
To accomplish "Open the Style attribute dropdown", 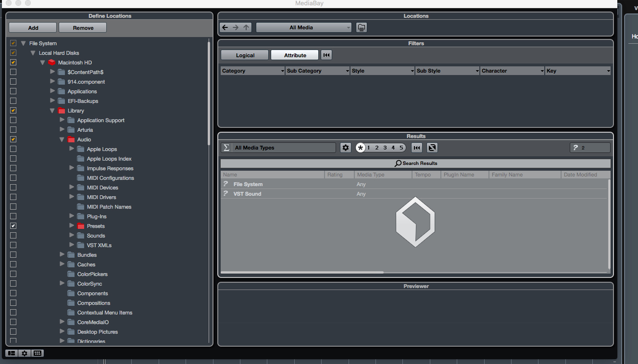I will click(383, 71).
